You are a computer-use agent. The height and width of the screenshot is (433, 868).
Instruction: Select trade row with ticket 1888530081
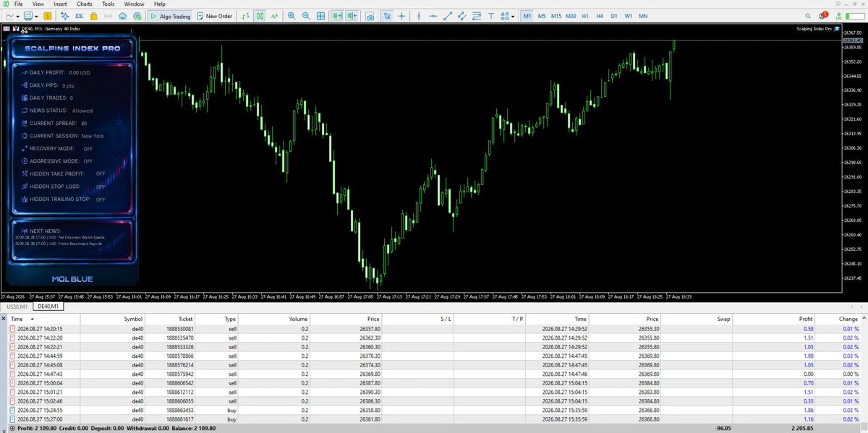(x=434, y=328)
